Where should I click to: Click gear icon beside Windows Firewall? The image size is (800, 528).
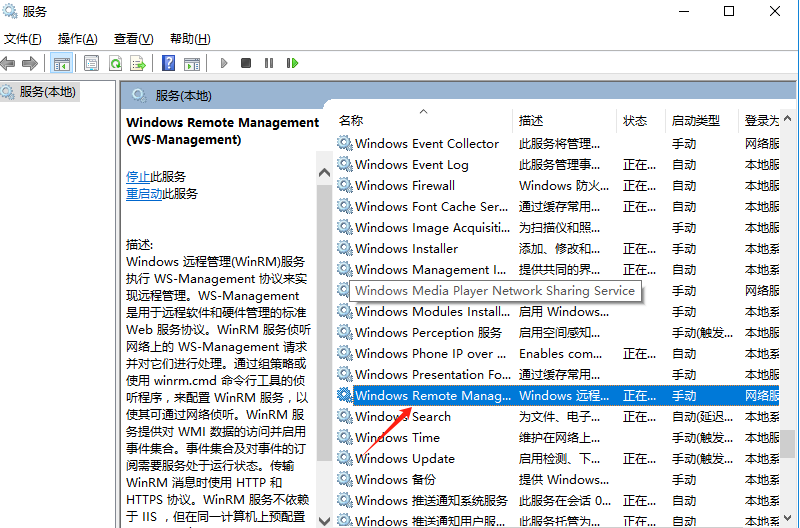[x=345, y=185]
